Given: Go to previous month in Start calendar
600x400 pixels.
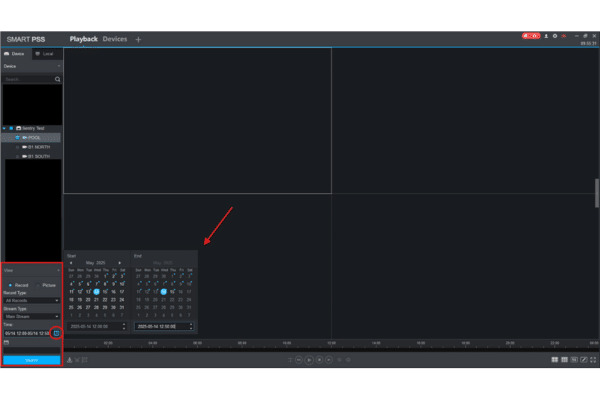Looking at the screenshot, I should 71,263.
